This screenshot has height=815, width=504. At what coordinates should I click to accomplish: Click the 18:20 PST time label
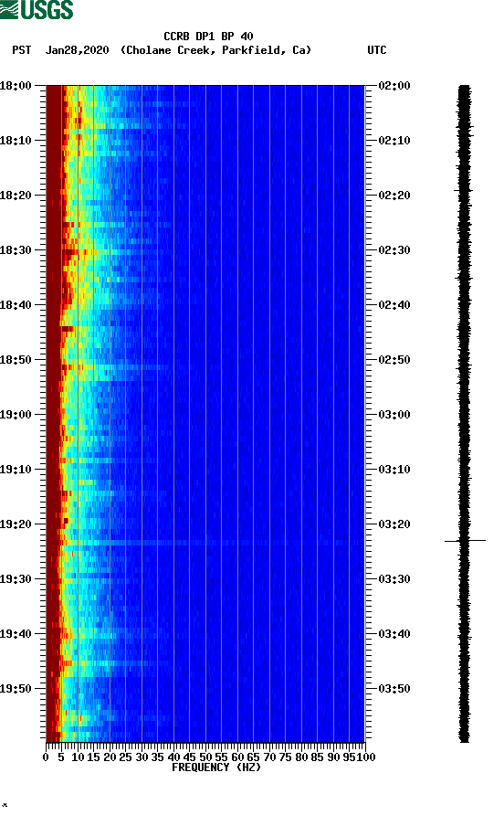pos(16,196)
